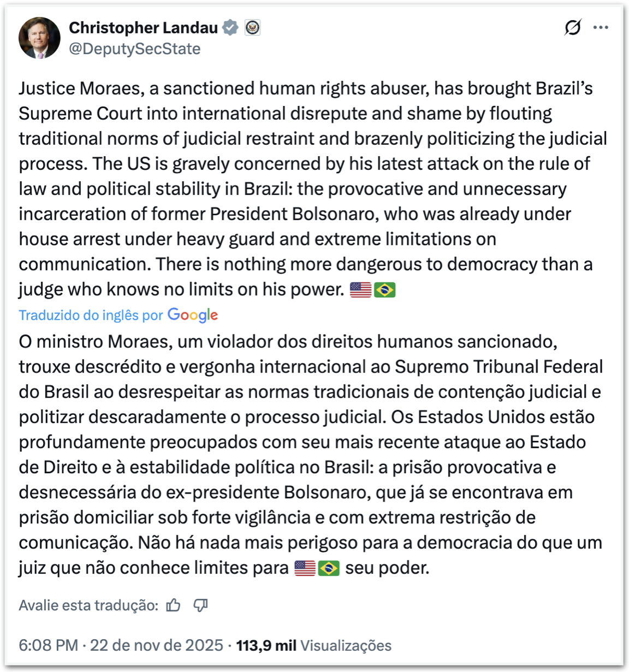The height and width of the screenshot is (672, 629).
Task: Open the State Department affiliate badge
Action: pos(252,27)
